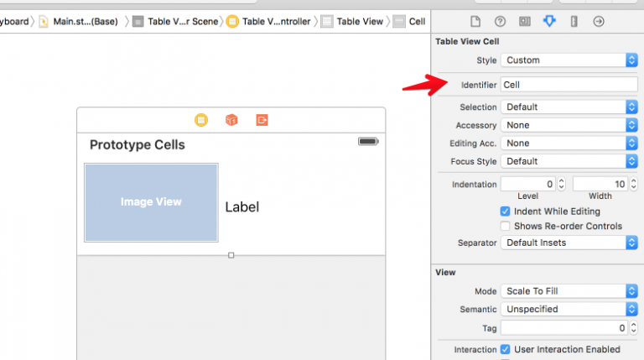Click the Exit icon in scene dock
The image size is (644, 360).
[262, 120]
